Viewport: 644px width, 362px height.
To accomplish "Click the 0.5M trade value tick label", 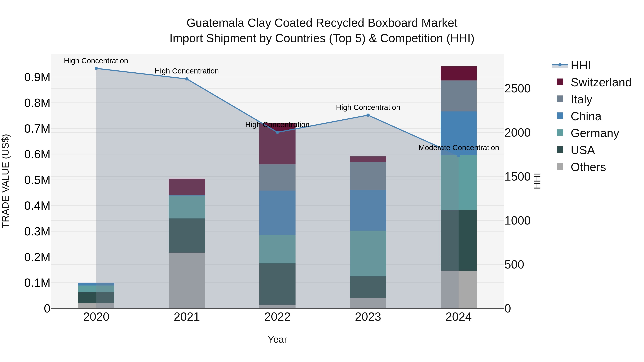I will 37,180.
